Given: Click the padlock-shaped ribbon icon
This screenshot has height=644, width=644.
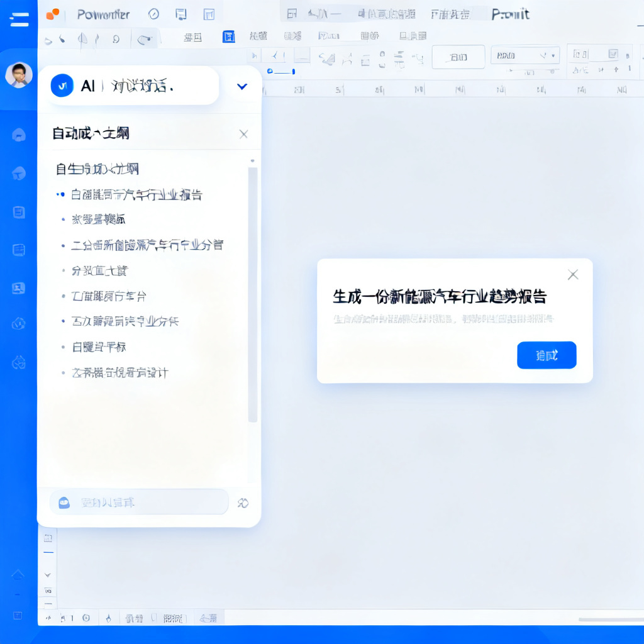Looking at the screenshot, I should (382, 59).
